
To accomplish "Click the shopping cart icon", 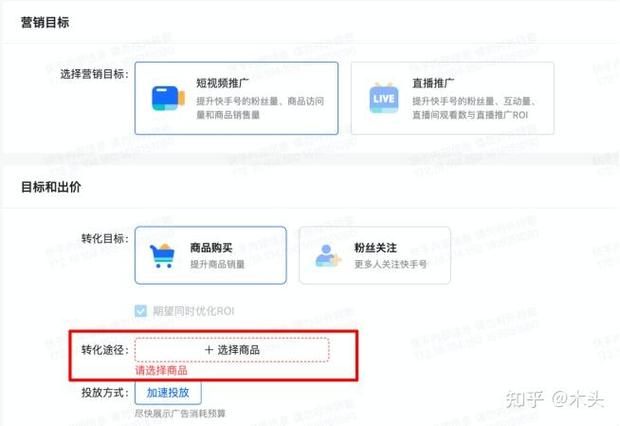I will tap(163, 256).
